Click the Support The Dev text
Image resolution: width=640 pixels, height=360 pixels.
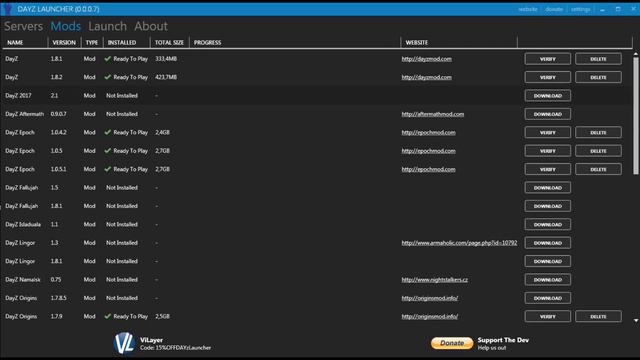pyautogui.click(x=503, y=340)
